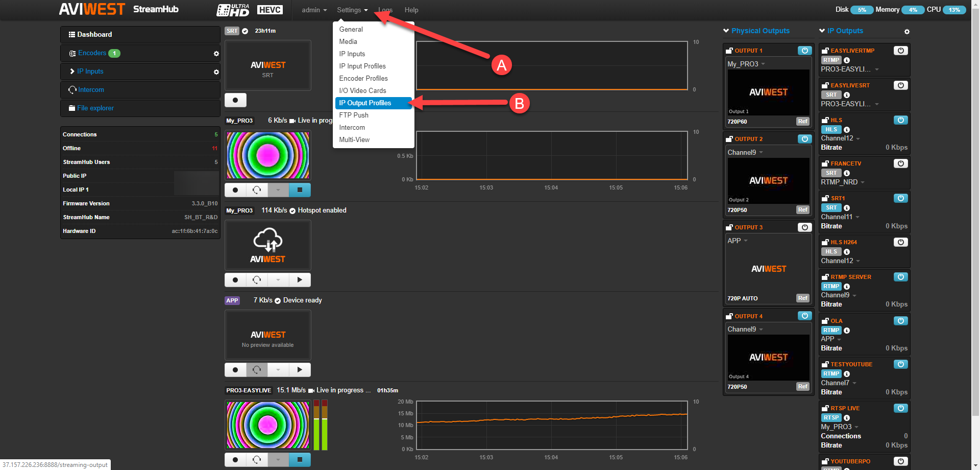Select IP Output Profiles menu entry

(x=373, y=103)
